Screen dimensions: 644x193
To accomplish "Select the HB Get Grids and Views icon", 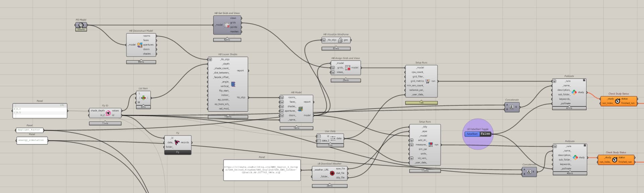I will [227, 25].
